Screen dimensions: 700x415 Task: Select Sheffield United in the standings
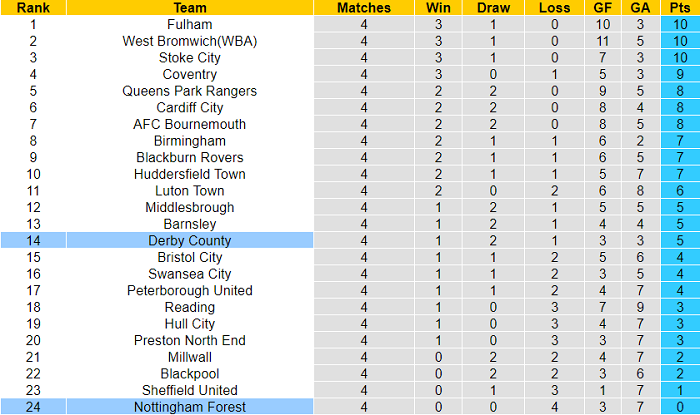189,390
